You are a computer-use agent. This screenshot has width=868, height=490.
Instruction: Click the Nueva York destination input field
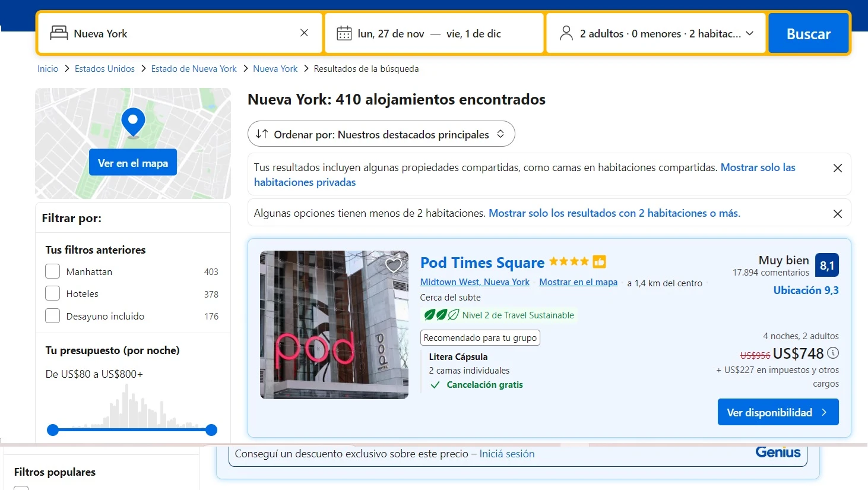[181, 34]
